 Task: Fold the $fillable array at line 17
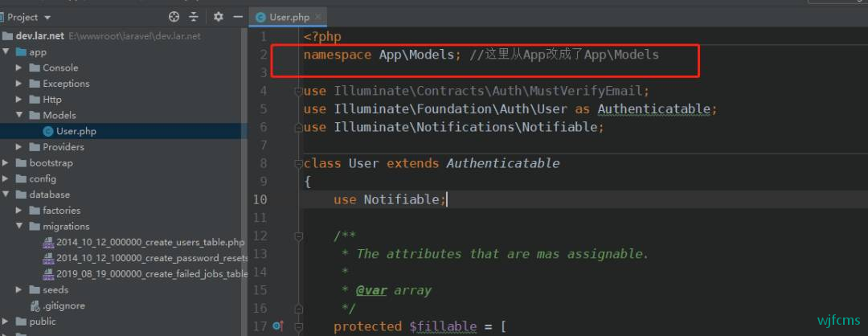(298, 326)
